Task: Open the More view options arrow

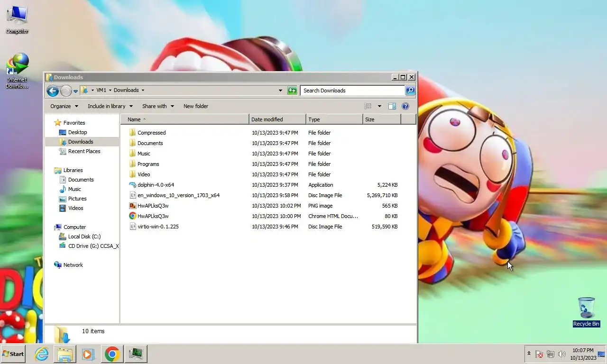Action: 379,106
